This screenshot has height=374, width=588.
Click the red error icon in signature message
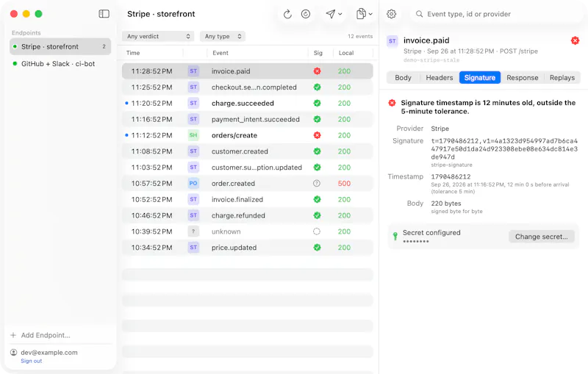pyautogui.click(x=392, y=103)
